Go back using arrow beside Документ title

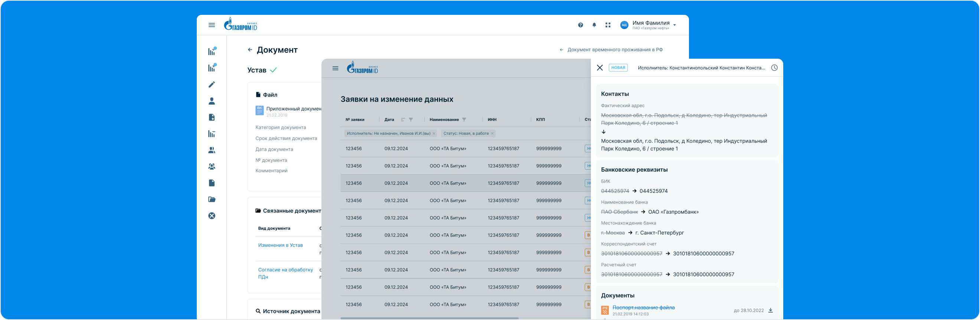tap(250, 49)
